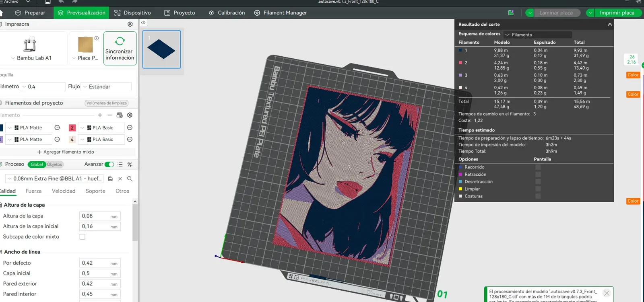This screenshot has width=644, height=302.
Task: Enable Subcapa de color mixto checkbox
Action: [83, 237]
